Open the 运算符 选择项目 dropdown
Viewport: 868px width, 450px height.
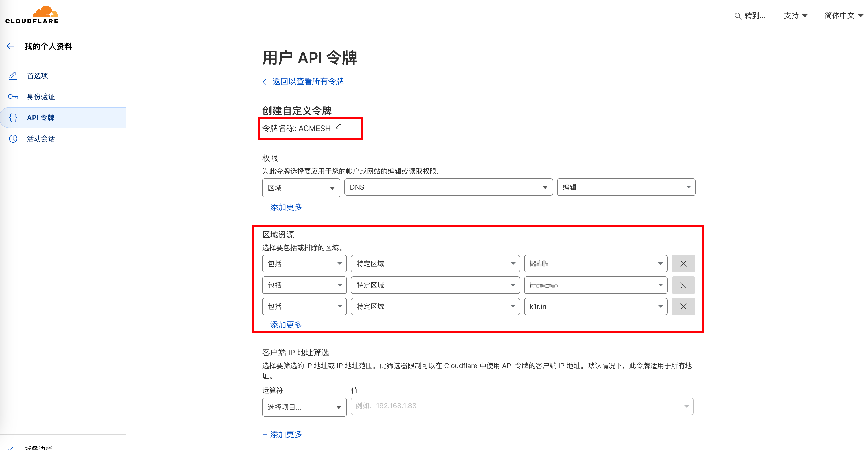(x=304, y=407)
